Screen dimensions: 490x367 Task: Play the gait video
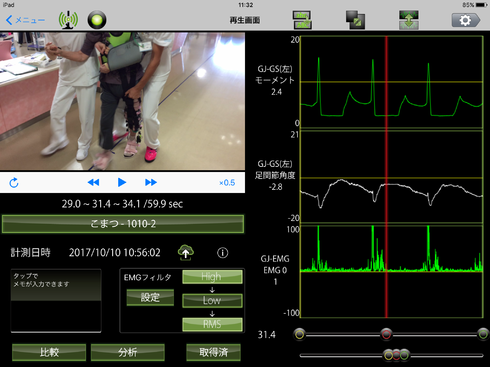pos(122,182)
